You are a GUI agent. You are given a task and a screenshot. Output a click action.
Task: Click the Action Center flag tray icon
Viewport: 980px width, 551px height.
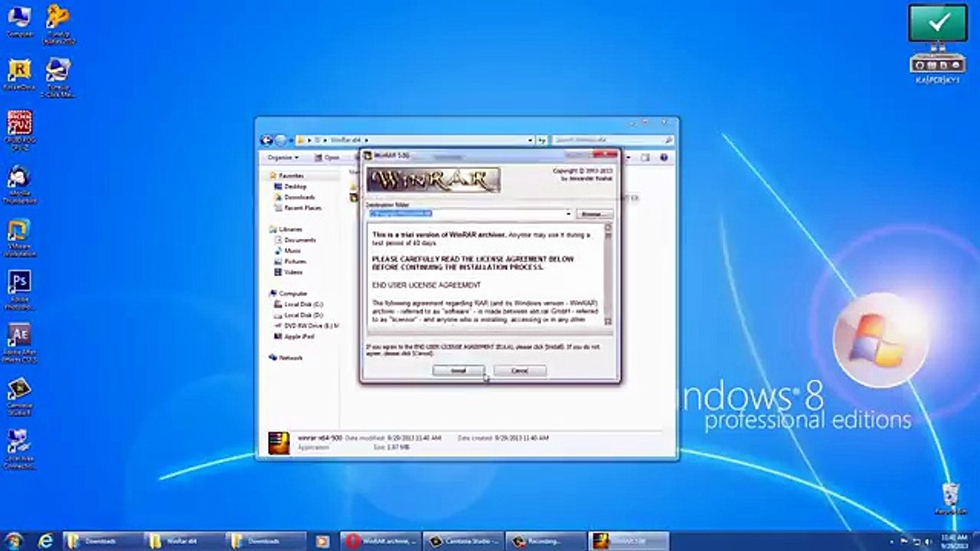(x=903, y=541)
